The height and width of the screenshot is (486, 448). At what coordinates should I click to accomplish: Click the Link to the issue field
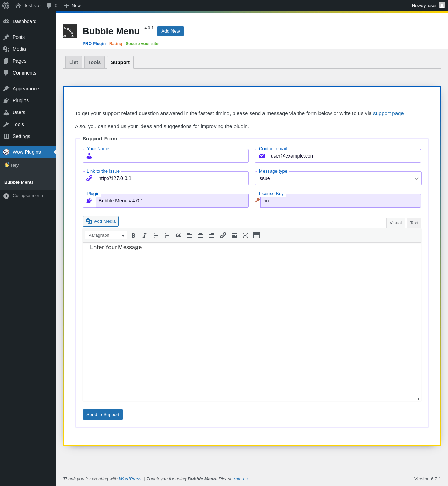coord(172,178)
